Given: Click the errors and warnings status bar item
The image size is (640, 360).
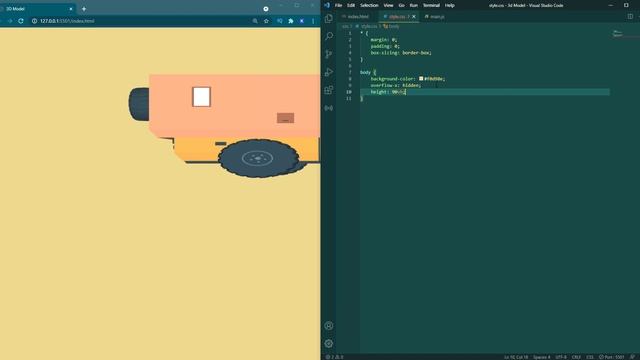Looking at the screenshot, I should pyautogui.click(x=335, y=357).
